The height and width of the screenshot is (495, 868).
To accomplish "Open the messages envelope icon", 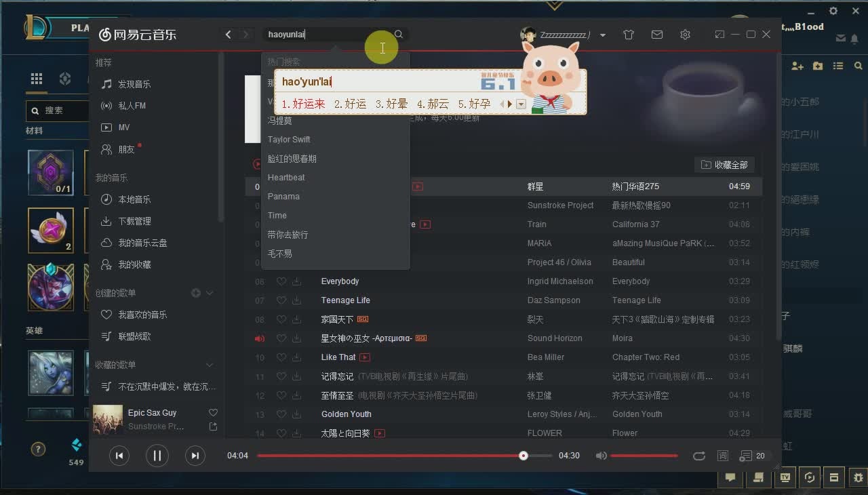I will tap(657, 35).
